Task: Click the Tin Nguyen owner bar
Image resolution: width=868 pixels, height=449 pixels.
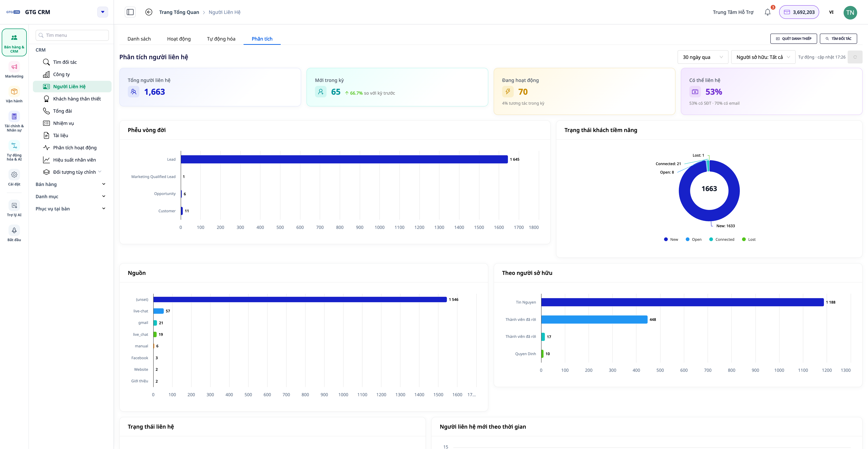Action: click(x=682, y=302)
